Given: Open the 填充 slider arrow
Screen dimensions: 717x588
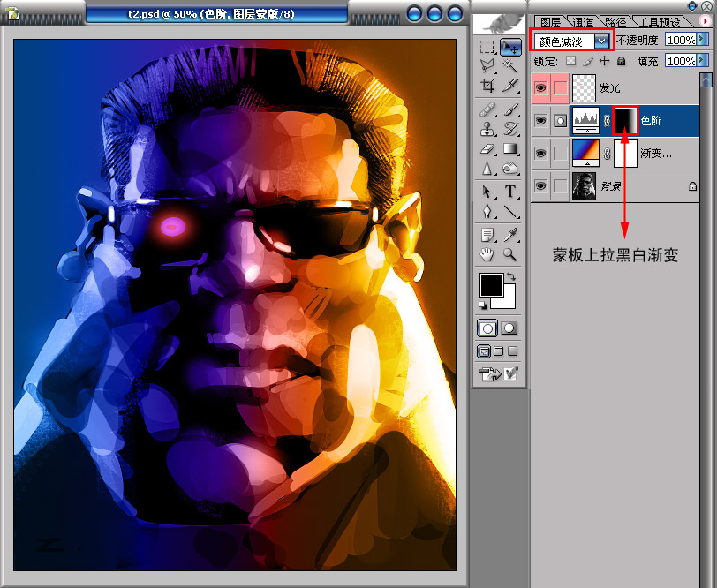Looking at the screenshot, I should [703, 60].
